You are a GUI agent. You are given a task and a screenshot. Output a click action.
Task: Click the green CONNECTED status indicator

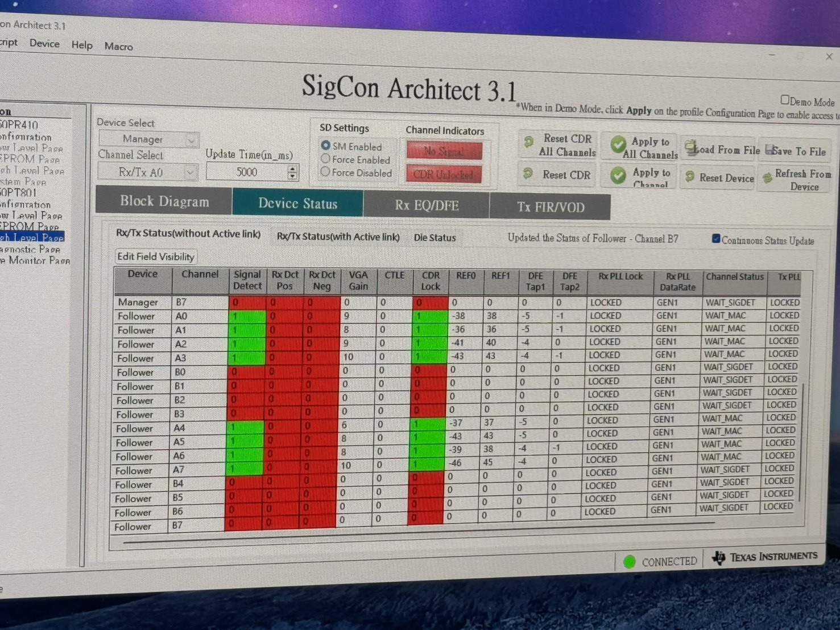(x=629, y=562)
